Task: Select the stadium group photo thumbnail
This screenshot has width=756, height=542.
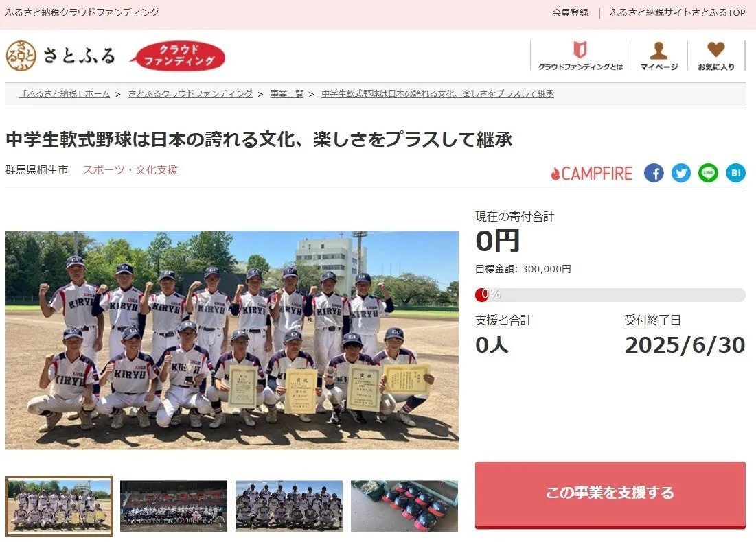Action: [x=174, y=506]
